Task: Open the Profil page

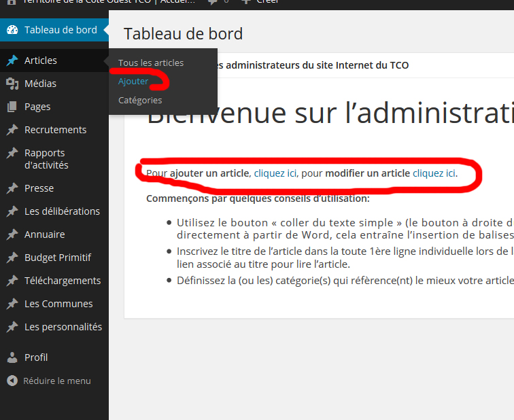Action: coord(54,357)
